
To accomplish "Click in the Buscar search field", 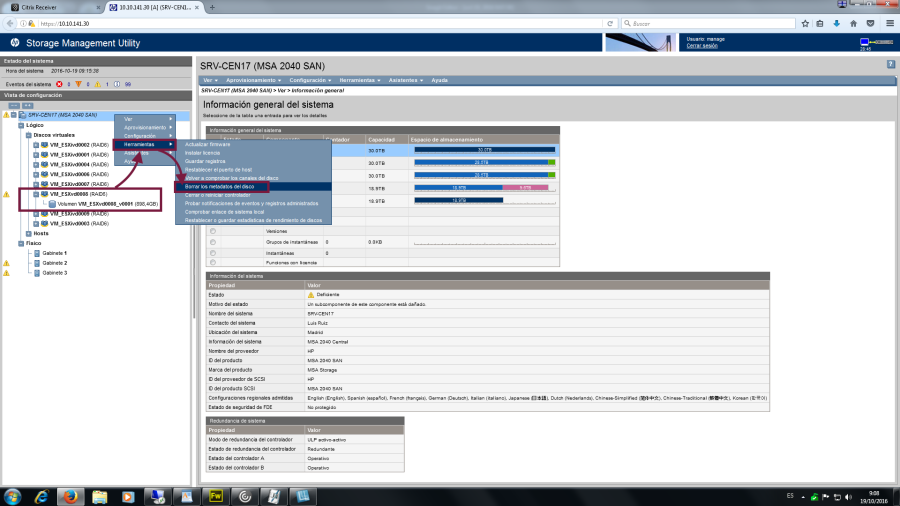I will click(x=700, y=22).
